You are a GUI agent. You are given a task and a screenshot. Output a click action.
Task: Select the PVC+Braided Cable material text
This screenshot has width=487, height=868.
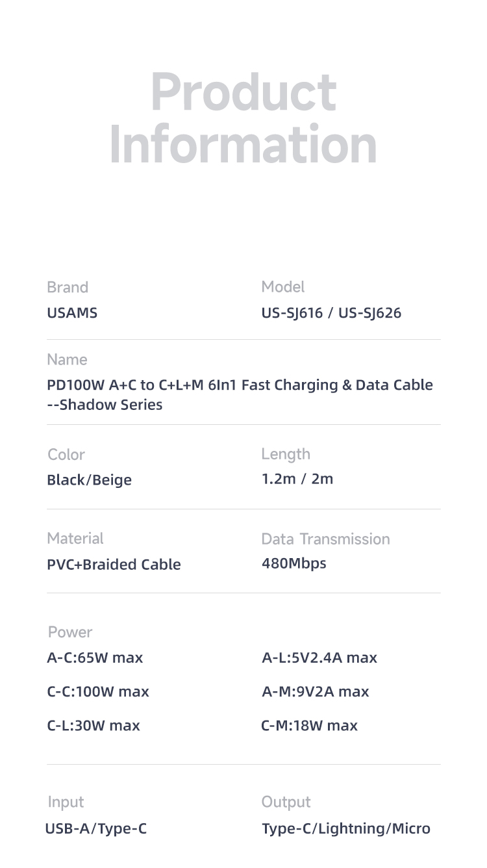[x=114, y=565]
